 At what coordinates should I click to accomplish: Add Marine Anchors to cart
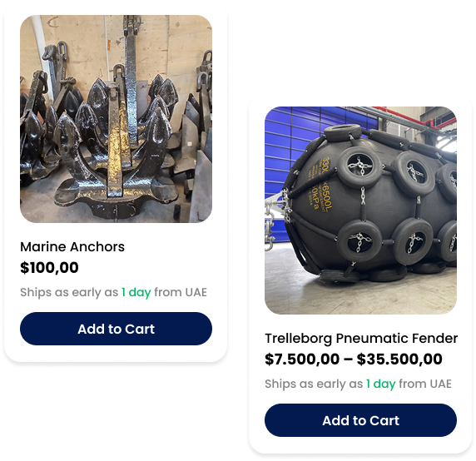point(116,329)
